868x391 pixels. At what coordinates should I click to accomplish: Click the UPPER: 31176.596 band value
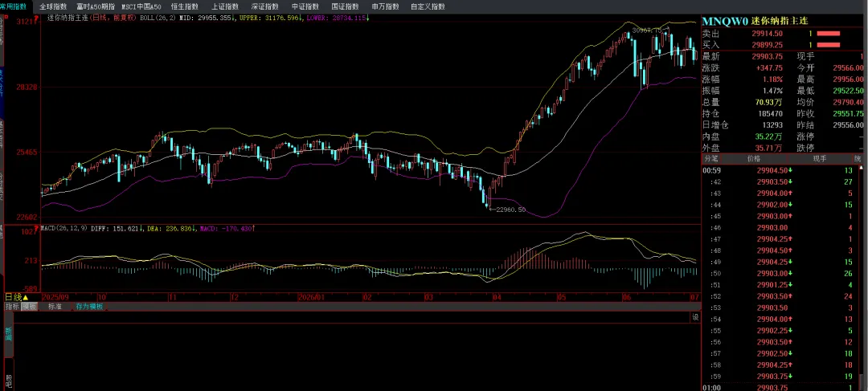(x=272, y=18)
